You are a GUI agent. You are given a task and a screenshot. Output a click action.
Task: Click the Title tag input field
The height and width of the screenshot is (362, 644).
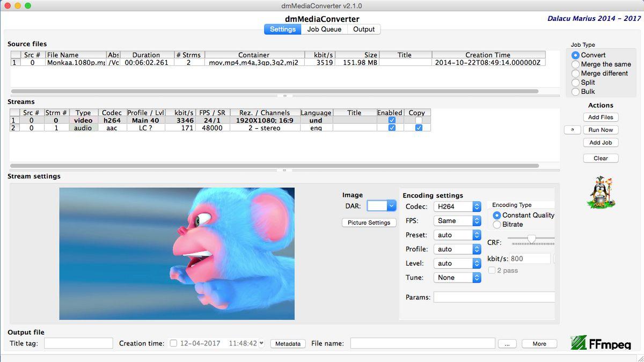(78, 343)
